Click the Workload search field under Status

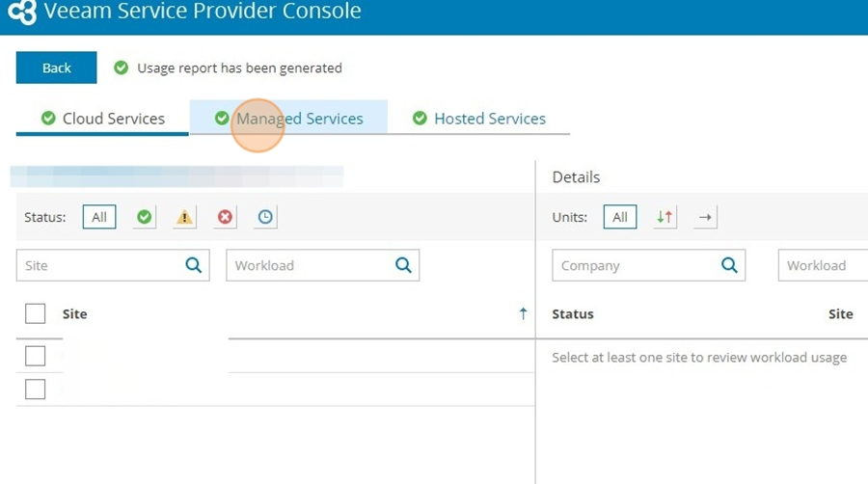(x=323, y=265)
